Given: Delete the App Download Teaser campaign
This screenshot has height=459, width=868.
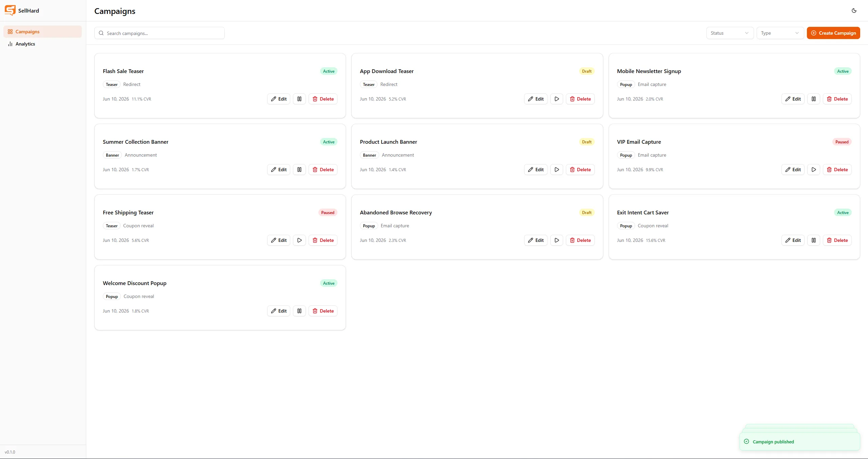Looking at the screenshot, I should click(x=580, y=99).
